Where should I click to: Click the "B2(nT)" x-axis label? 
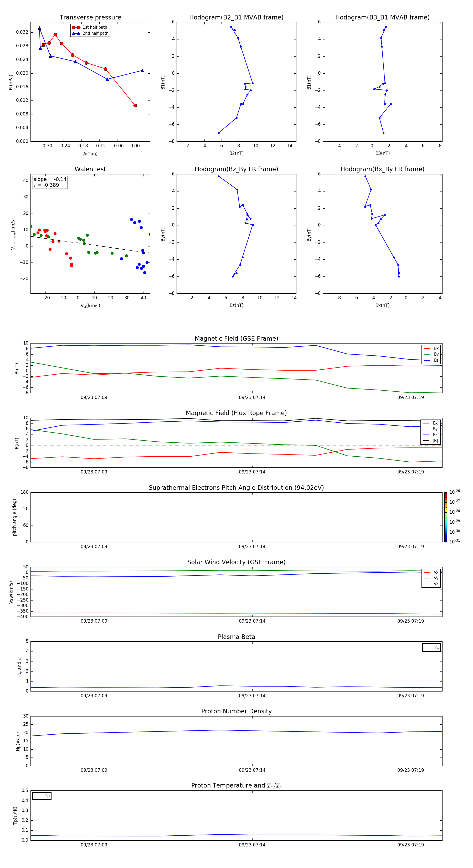236,153
